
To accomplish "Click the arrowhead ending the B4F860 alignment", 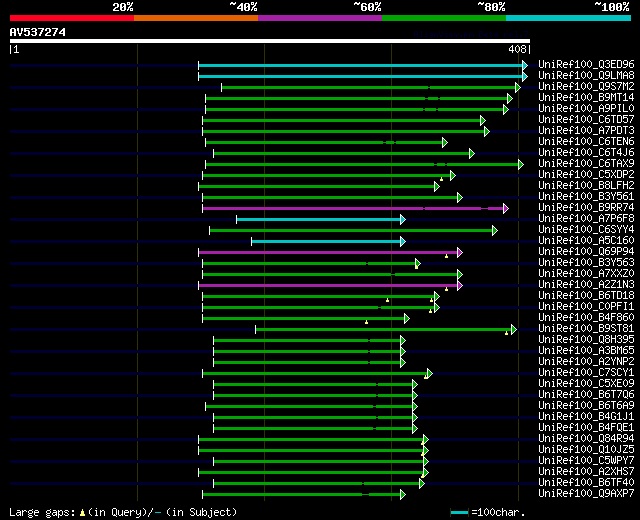I will (x=407, y=318).
